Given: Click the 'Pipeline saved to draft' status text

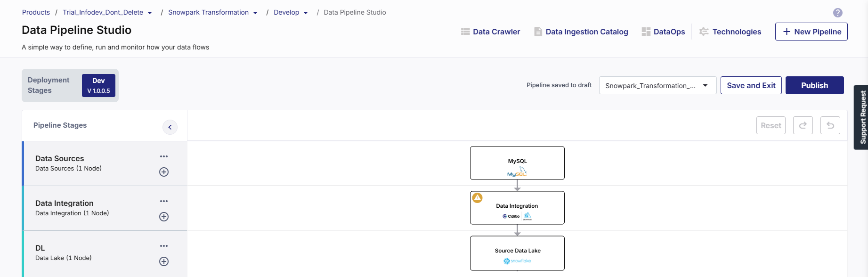Looking at the screenshot, I should click(559, 85).
